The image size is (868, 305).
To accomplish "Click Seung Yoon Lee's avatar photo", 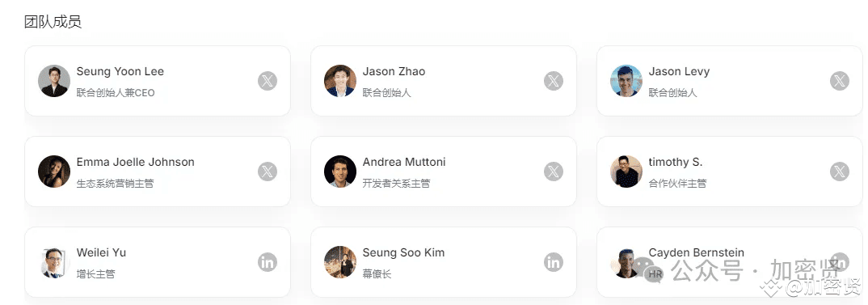I will click(54, 81).
